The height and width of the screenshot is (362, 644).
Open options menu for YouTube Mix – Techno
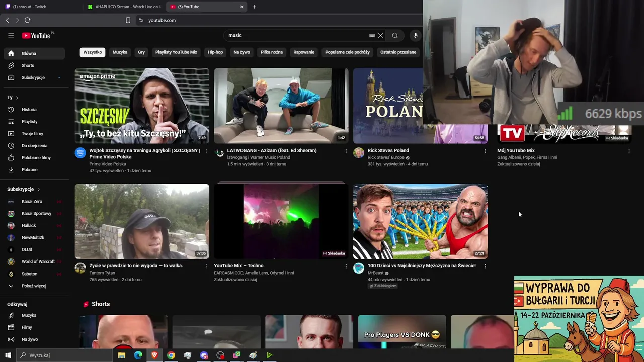pos(346,266)
